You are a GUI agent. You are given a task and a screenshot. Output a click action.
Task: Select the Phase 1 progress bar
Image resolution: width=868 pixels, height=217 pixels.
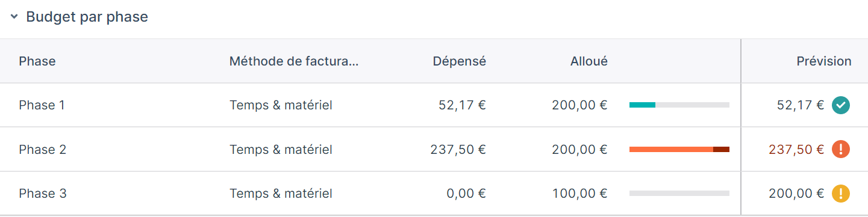point(679,105)
